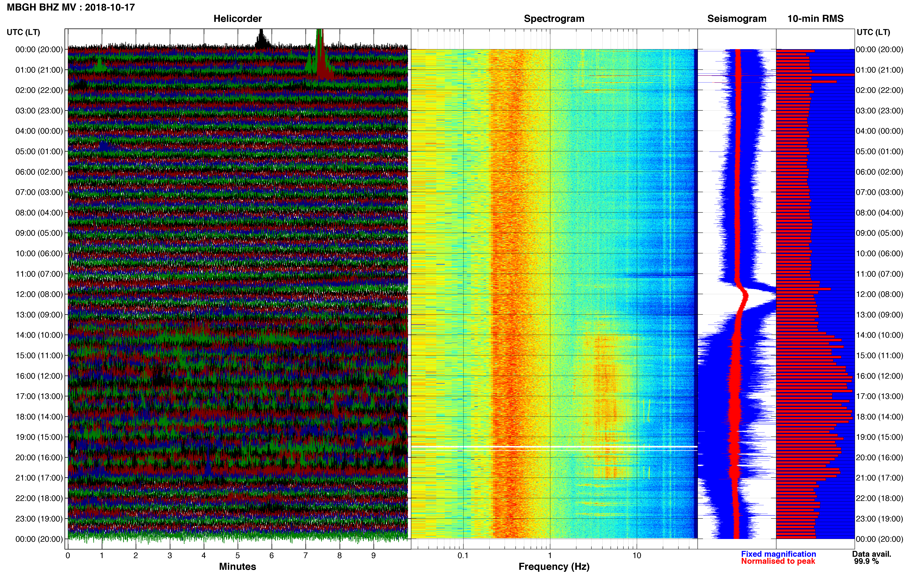Click the 99.9 % data availability value
Viewport: 924px width, 578px height.
(866, 561)
